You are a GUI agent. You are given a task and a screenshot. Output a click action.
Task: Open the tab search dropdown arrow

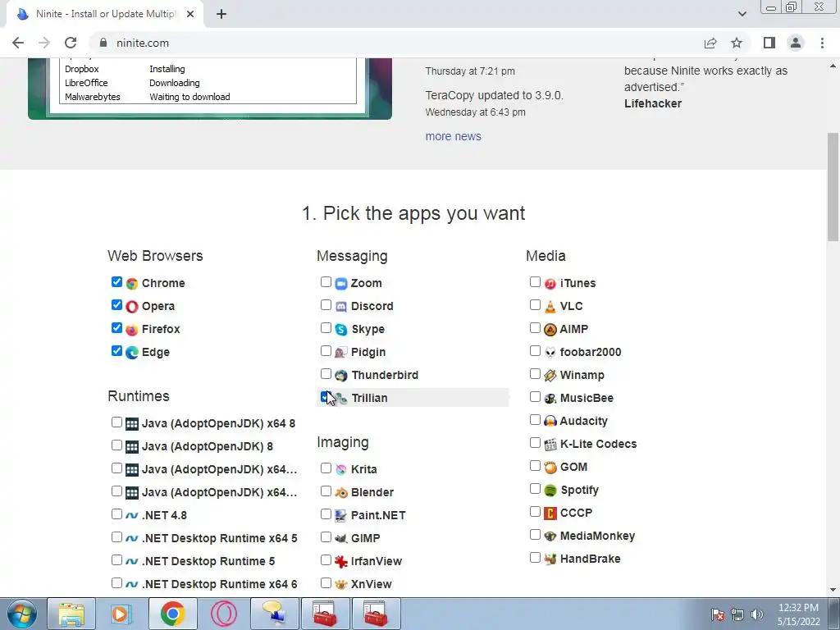pyautogui.click(x=742, y=14)
